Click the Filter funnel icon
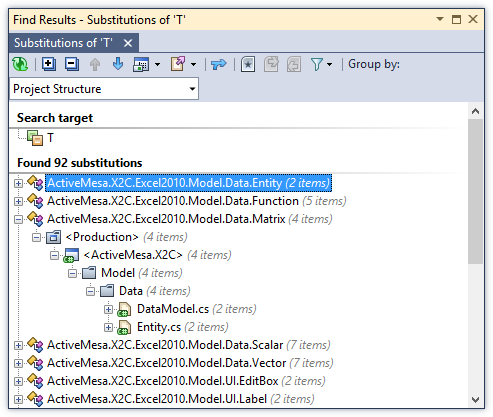 click(317, 64)
